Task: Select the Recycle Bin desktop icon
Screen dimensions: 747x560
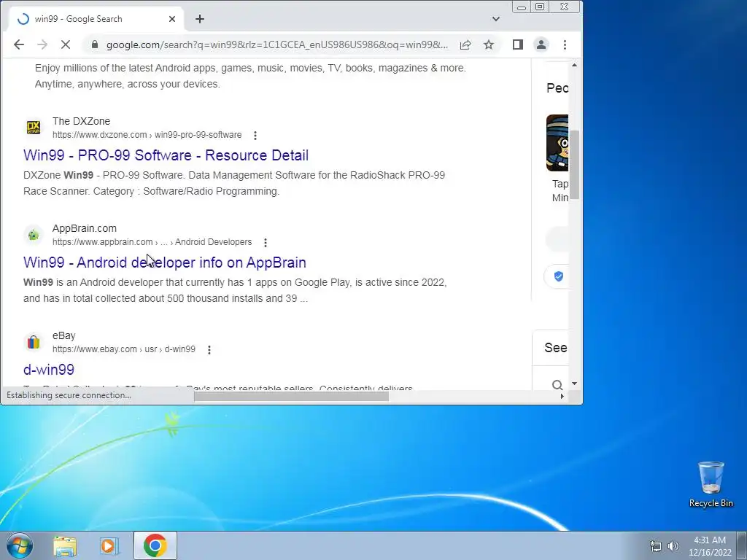Action: coord(711,484)
